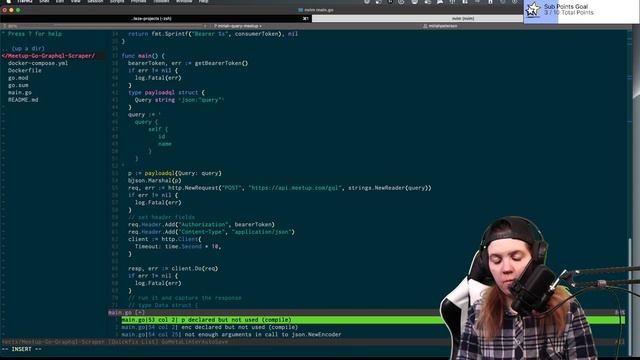Open the Window menu in menu bar

pyautogui.click(x=184, y=2)
